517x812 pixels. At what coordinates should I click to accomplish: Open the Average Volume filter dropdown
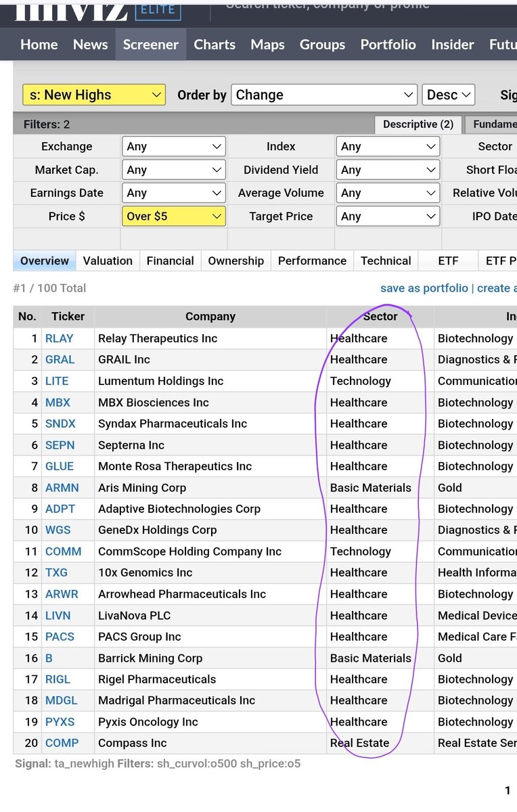pyautogui.click(x=388, y=193)
